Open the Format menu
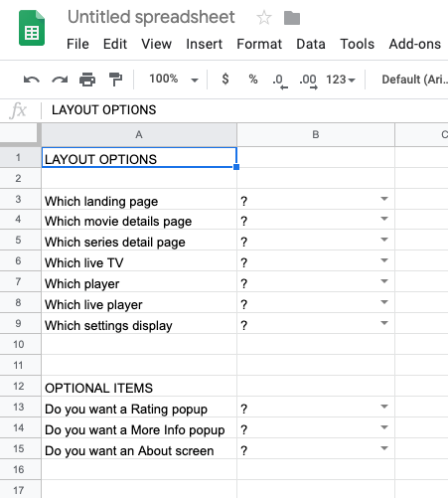The height and width of the screenshot is (498, 448). click(259, 44)
